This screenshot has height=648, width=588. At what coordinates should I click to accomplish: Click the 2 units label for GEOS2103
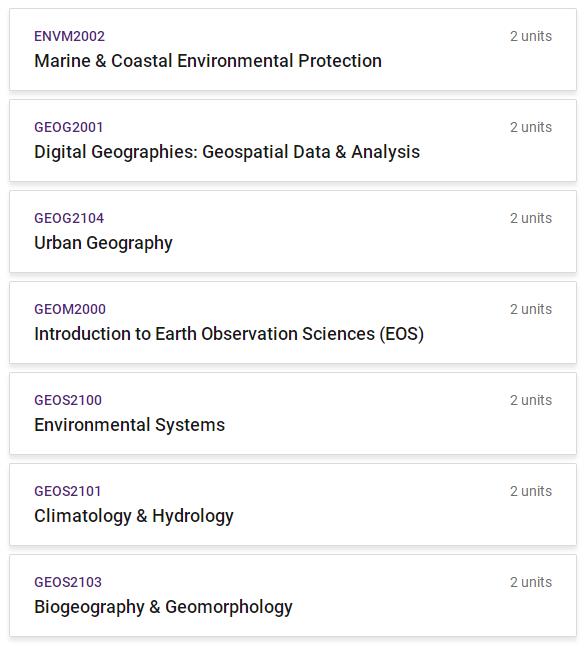pos(531,582)
